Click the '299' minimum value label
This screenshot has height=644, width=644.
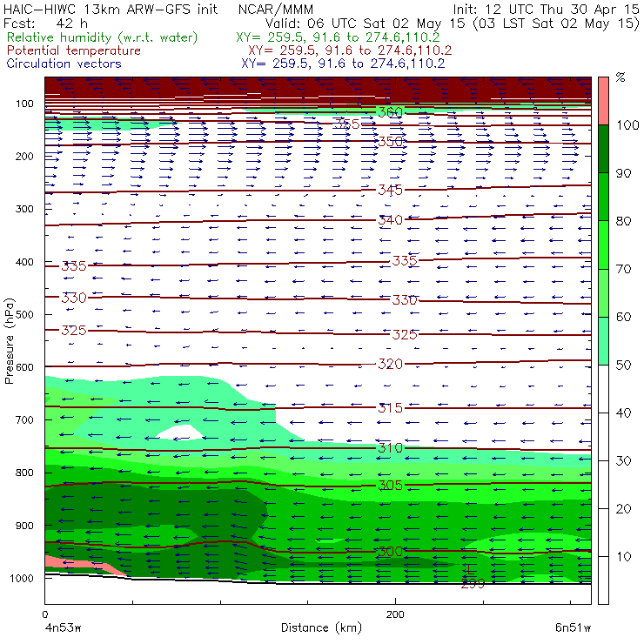click(x=473, y=584)
